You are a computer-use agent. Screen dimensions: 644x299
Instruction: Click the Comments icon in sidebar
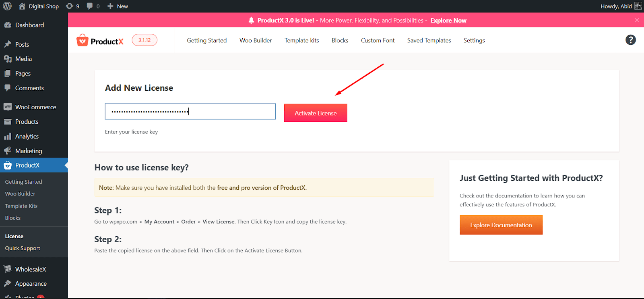pyautogui.click(x=8, y=88)
